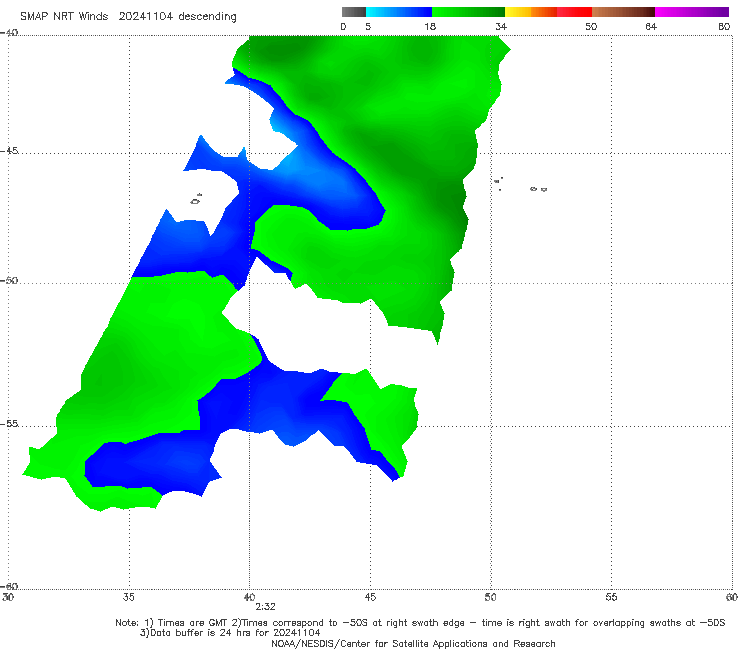The width and height of the screenshot is (740, 650).
Task: Click the colorbar label '64'
Action: tap(651, 26)
